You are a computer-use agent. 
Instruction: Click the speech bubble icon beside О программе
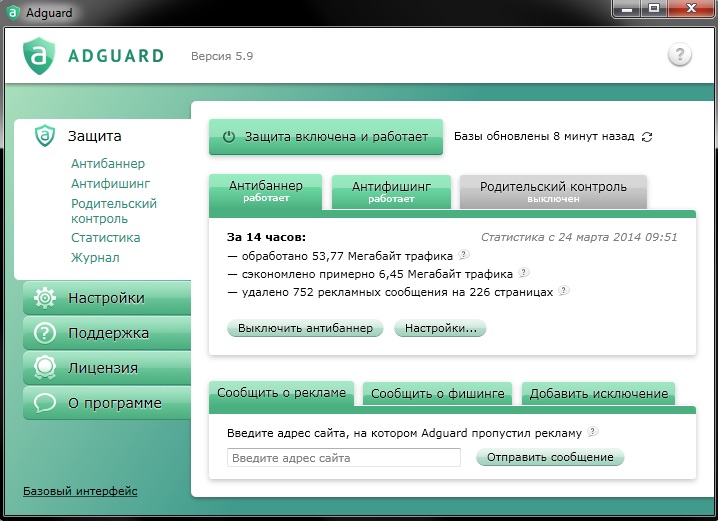click(45, 403)
